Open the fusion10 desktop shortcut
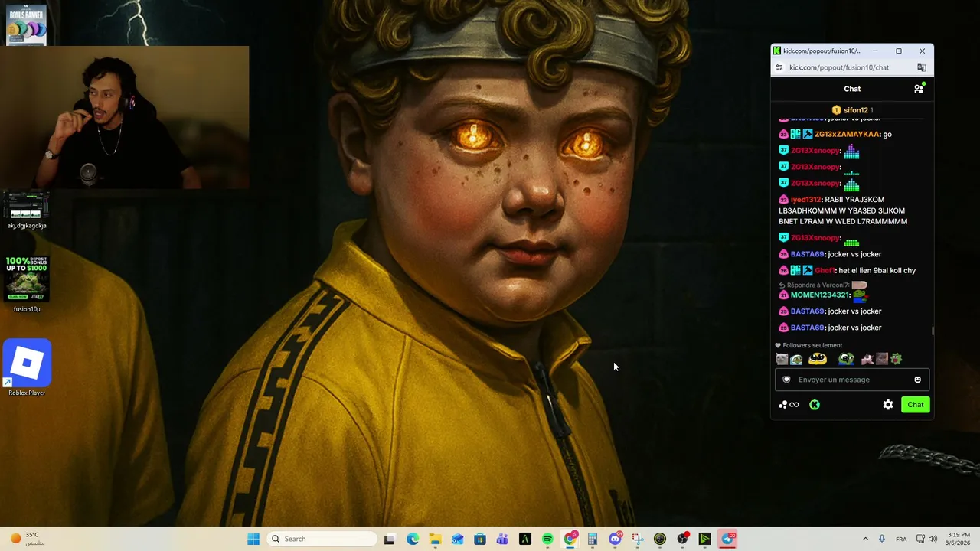The image size is (980, 551). click(27, 284)
